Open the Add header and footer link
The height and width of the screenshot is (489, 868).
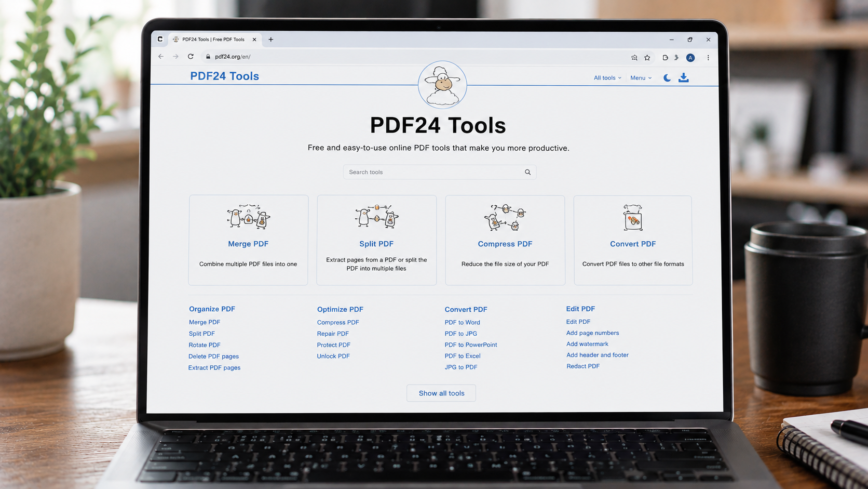click(598, 355)
